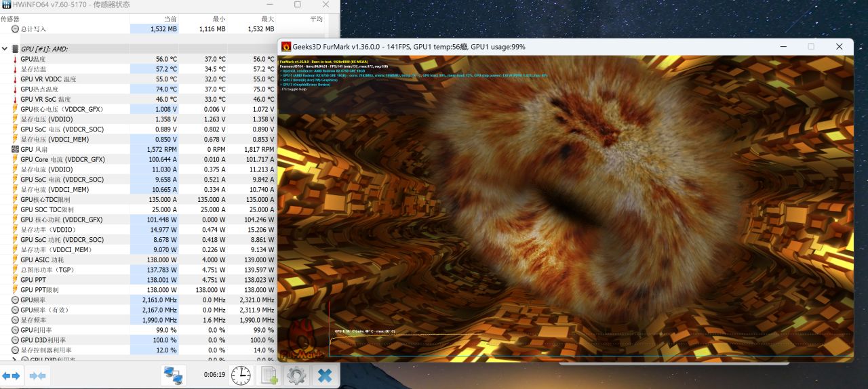Click the maximum fan value 1,817 RPM
This screenshot has width=868, height=389.
pos(259,149)
